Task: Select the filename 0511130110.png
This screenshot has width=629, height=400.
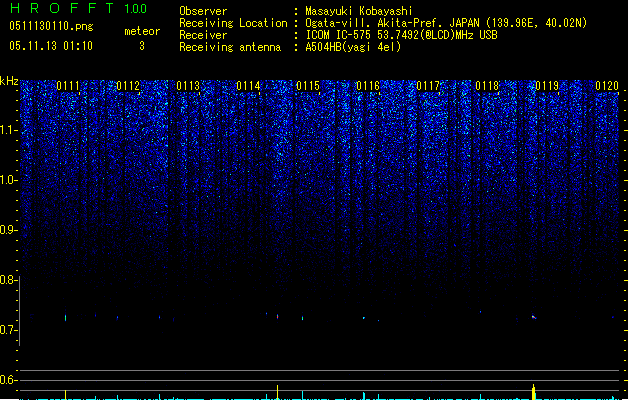Action: (x=51, y=26)
